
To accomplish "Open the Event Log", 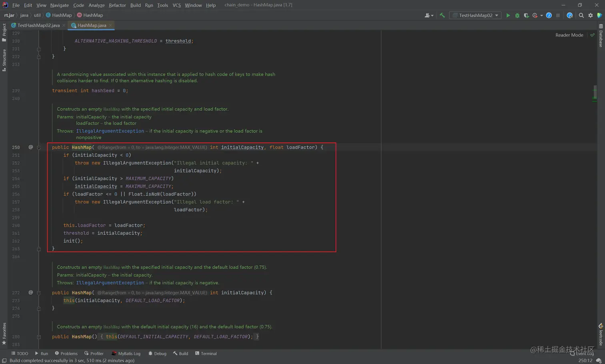I will (583, 354).
